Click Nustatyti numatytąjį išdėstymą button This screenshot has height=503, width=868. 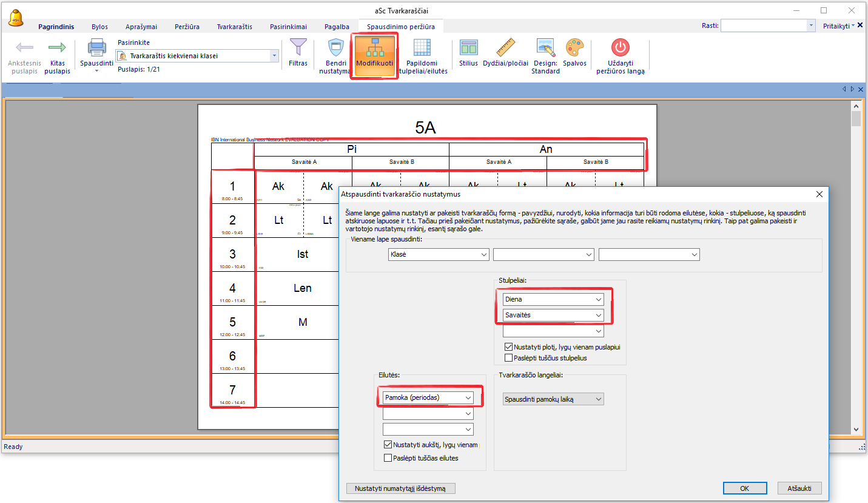click(400, 488)
